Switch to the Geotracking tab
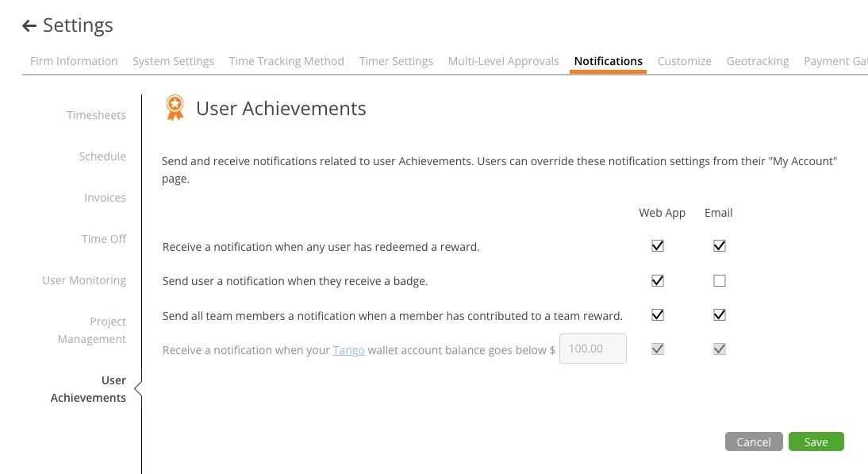Image resolution: width=868 pixels, height=474 pixels. click(757, 61)
